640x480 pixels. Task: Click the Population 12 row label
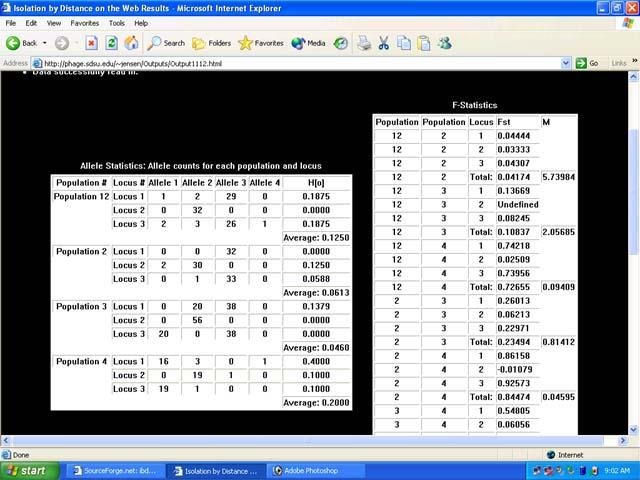[x=81, y=196]
